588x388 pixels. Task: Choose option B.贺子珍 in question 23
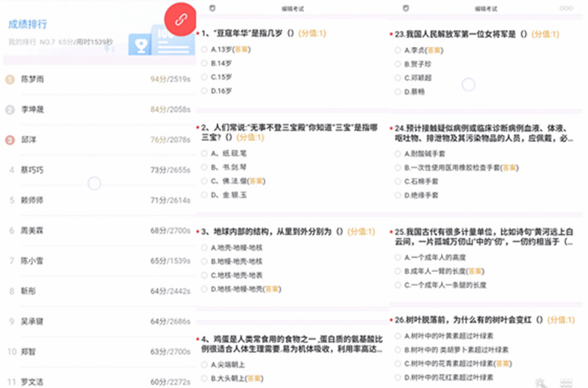(x=398, y=64)
